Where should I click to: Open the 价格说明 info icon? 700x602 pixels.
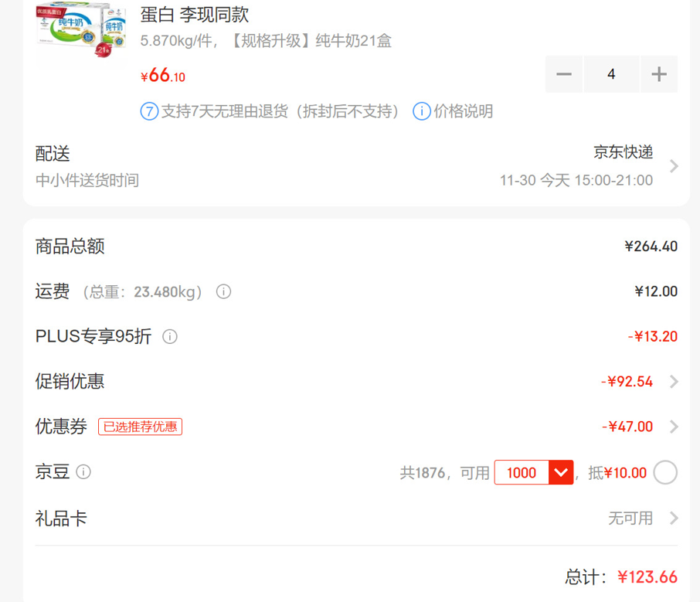pos(421,111)
